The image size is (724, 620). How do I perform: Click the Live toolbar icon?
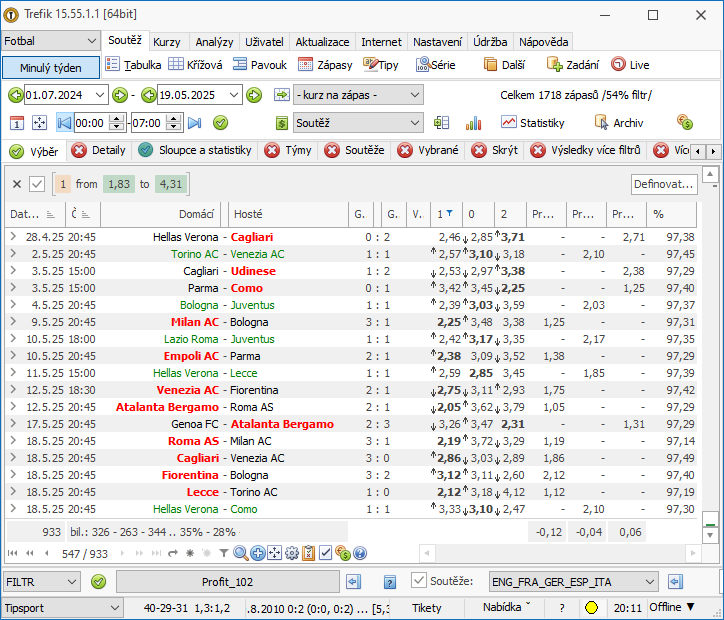tap(618, 64)
